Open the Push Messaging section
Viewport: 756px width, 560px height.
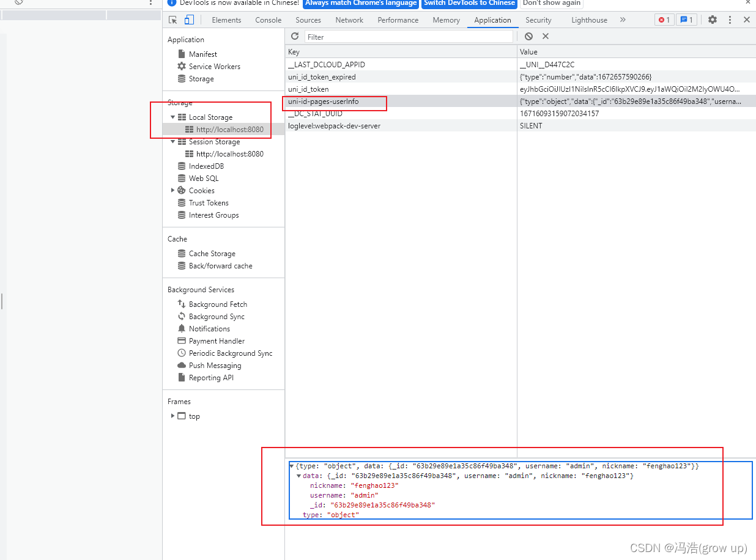[x=212, y=365]
